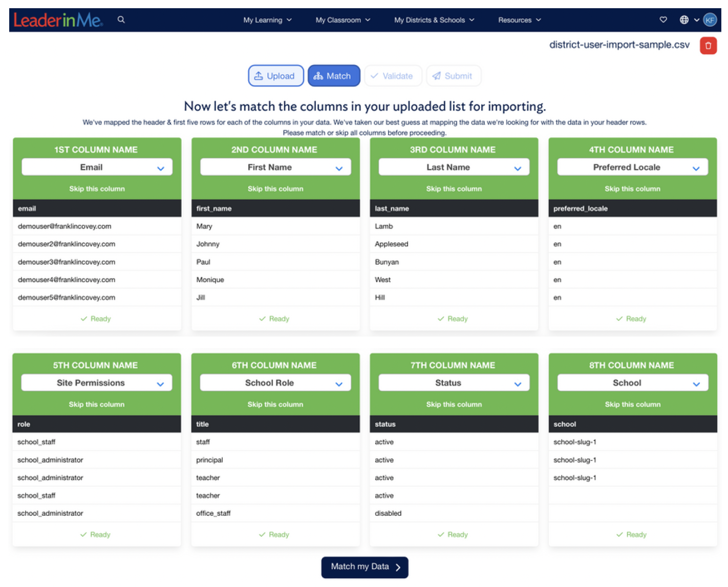Click the heart favorites icon

663,19
